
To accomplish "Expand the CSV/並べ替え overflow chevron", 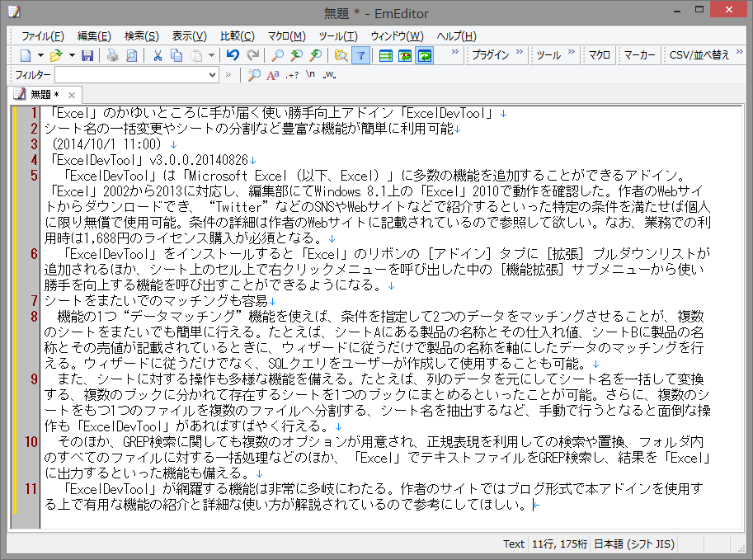I will point(740,52).
